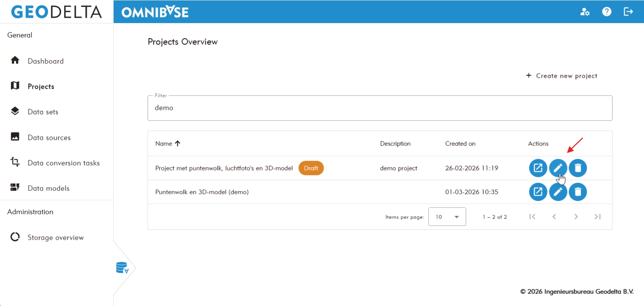This screenshot has height=306, width=644.
Task: Delete the Draft project using trash icon
Action: (x=578, y=168)
